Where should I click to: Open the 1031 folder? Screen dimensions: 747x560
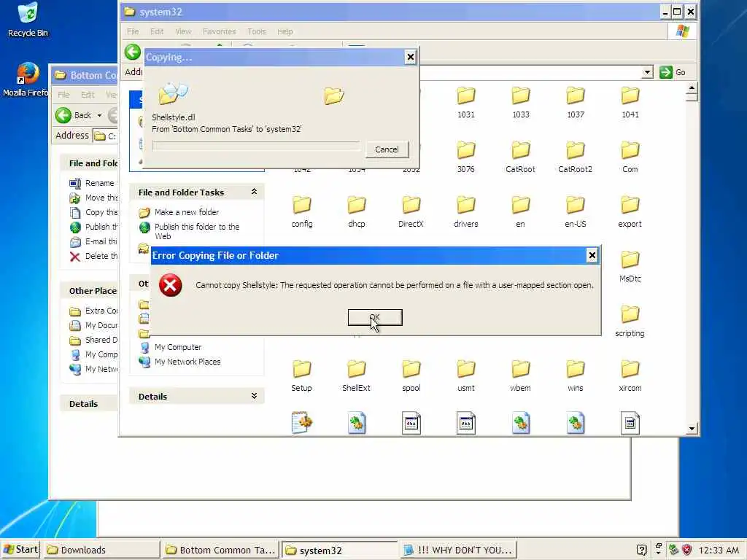point(466,102)
